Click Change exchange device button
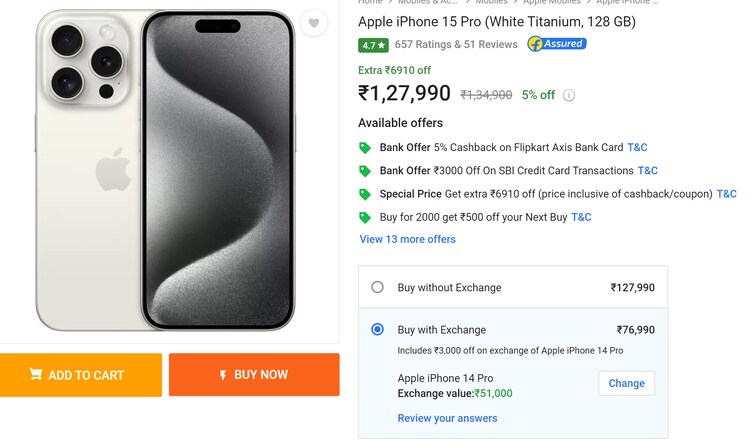The image size is (750, 447). [626, 383]
